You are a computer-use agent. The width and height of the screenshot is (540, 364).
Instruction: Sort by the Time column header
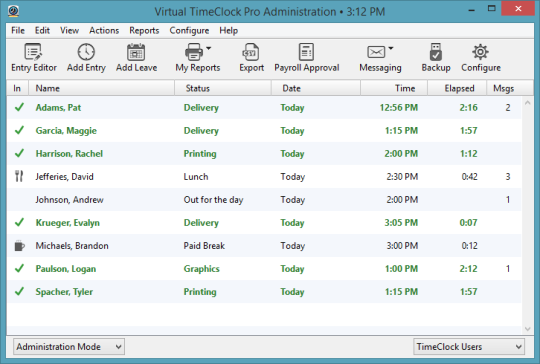(394, 88)
